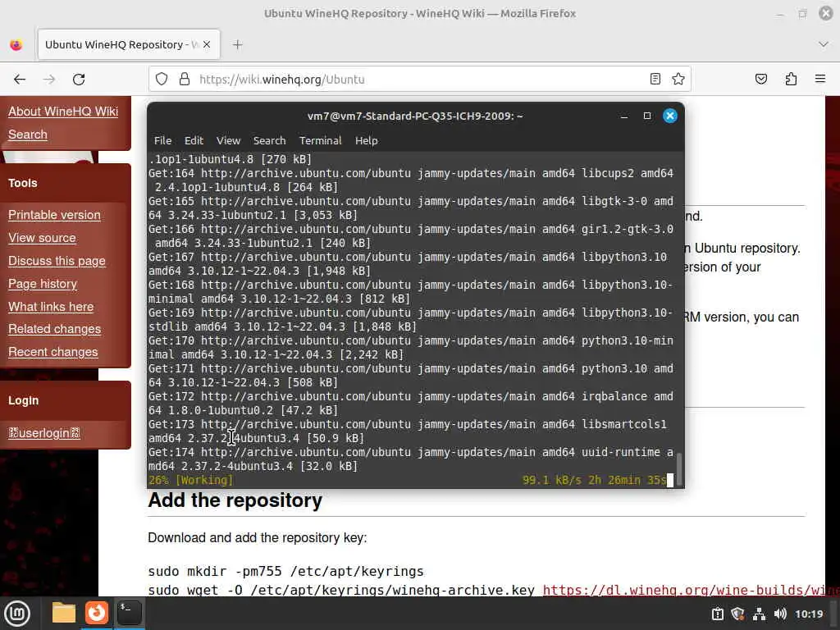Click the sudo mkdir -pm755 /etc/apt/keyrings command

pyautogui.click(x=285, y=572)
